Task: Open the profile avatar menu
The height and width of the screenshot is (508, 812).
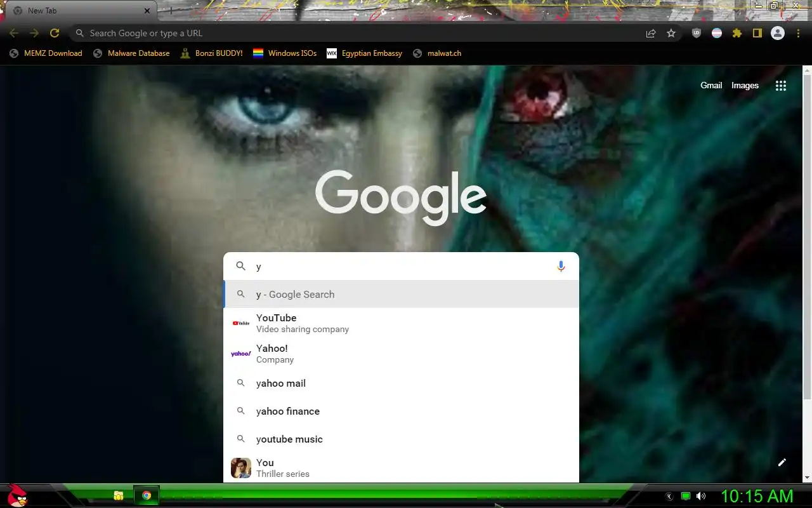Action: point(778,33)
